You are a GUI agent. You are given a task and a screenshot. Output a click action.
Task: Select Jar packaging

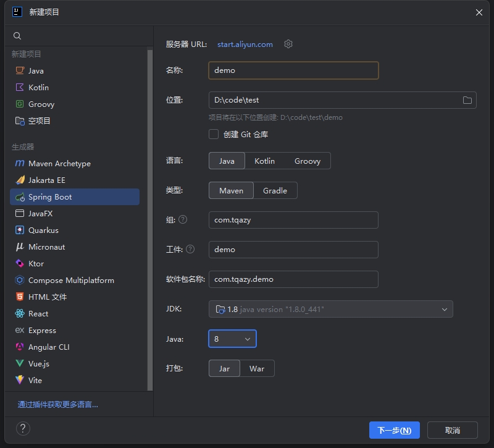click(224, 368)
